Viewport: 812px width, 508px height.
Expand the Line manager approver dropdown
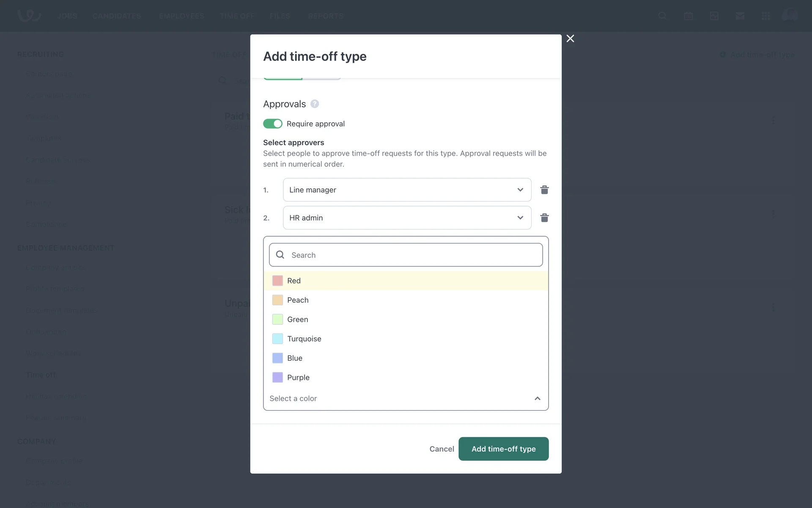(x=407, y=190)
